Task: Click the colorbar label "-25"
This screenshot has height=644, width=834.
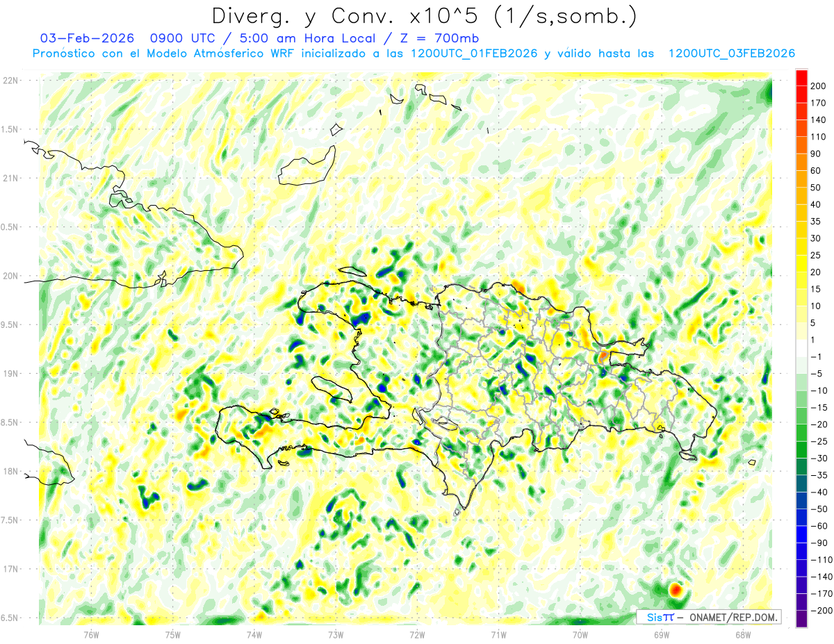Action: [x=819, y=441]
